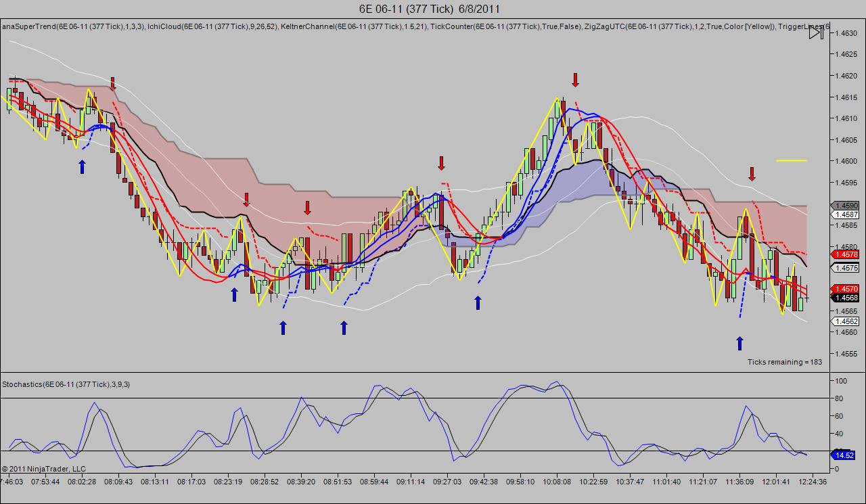Viewport: 866px width, 504px height.
Task: Click the red 1.4570 price marker
Action: click(x=846, y=289)
